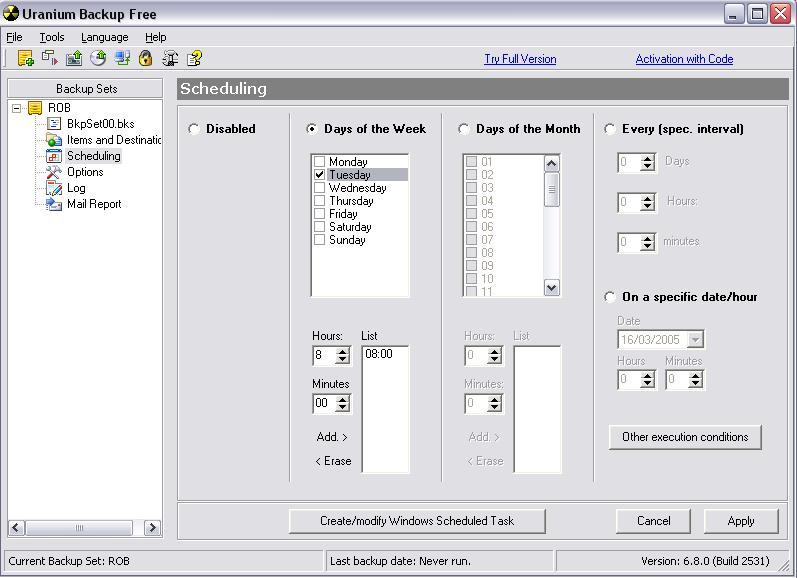The width and height of the screenshot is (797, 578).
Task: Open the Tools menu
Action: pos(52,37)
